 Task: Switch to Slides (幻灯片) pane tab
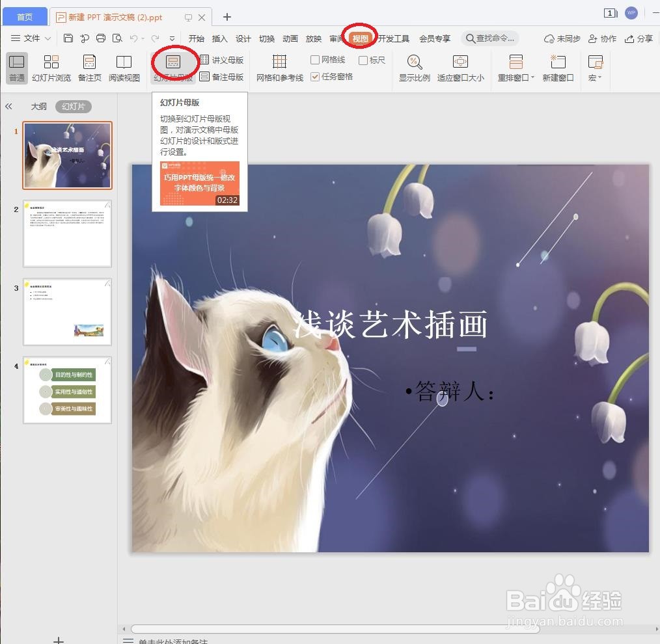click(74, 107)
